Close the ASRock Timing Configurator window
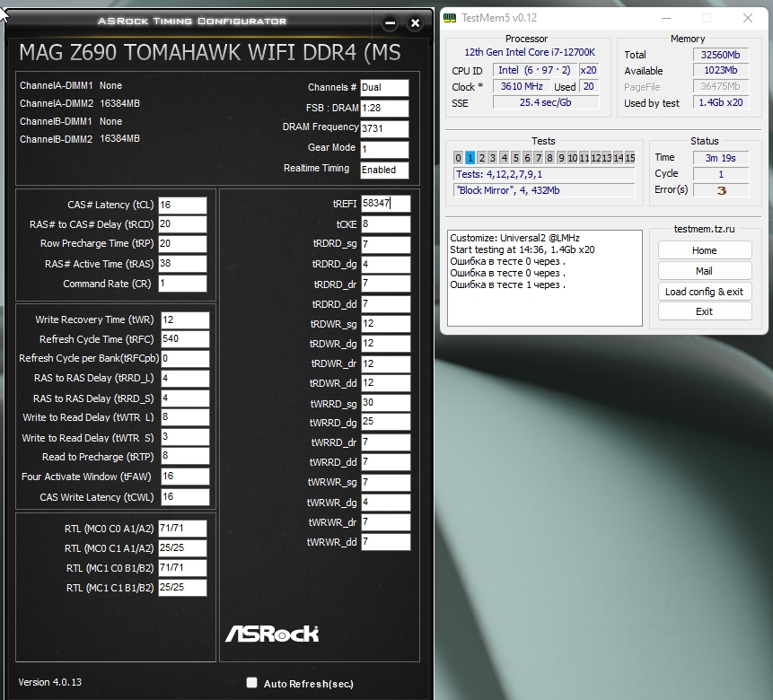The height and width of the screenshot is (700, 773). click(x=415, y=22)
